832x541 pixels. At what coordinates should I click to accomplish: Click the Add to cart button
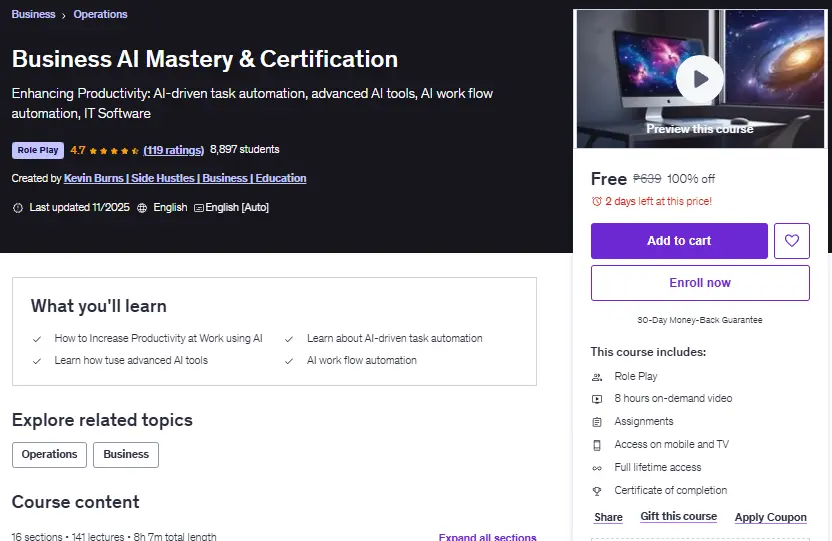pyautogui.click(x=679, y=241)
